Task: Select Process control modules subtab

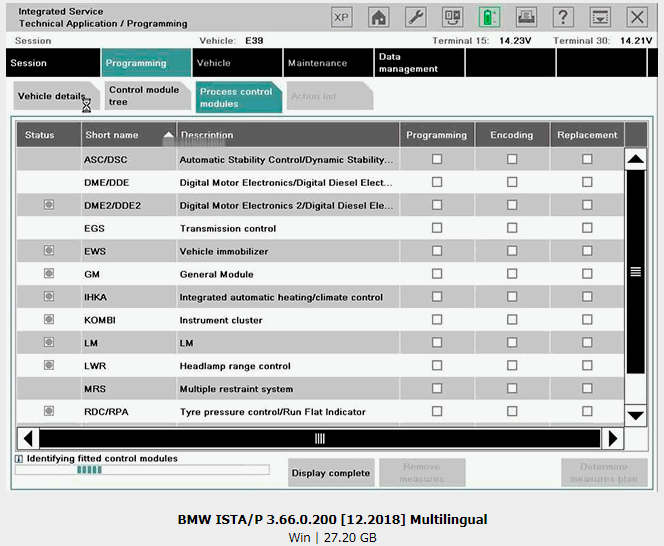Action: click(238, 97)
